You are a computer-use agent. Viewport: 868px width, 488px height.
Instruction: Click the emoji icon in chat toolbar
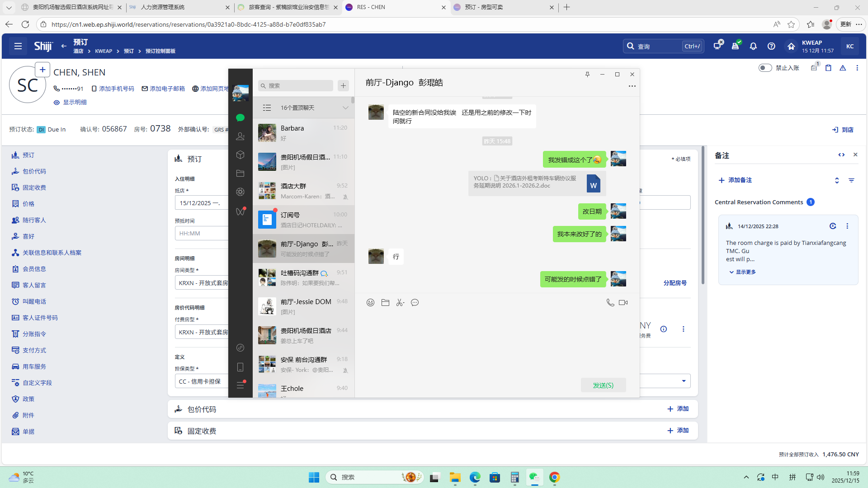point(370,303)
